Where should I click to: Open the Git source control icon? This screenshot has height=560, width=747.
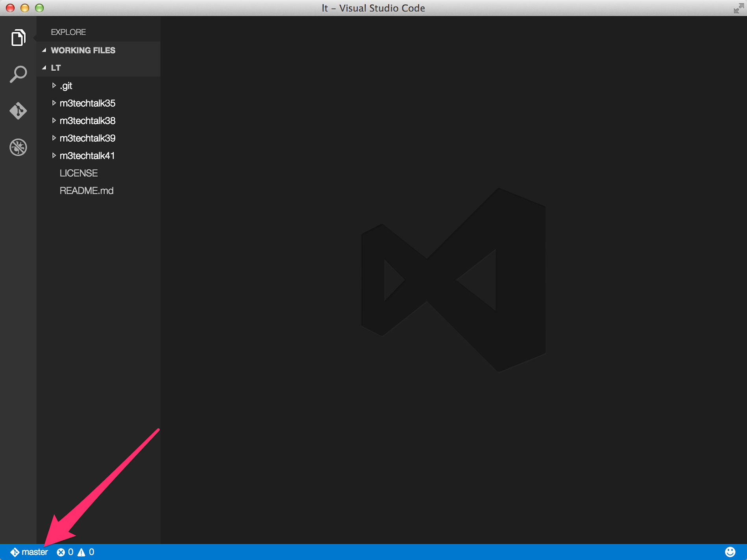(x=18, y=111)
